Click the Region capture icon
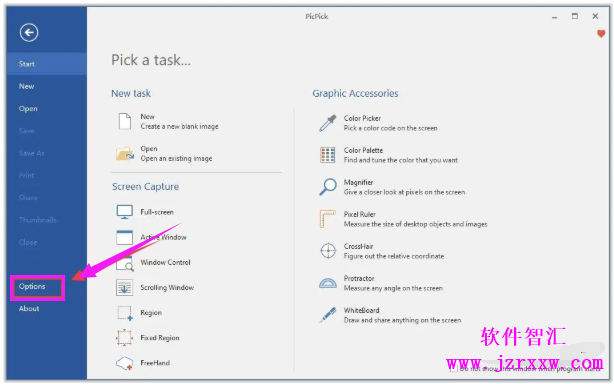Image resolution: width=614 pixels, height=384 pixels. (x=125, y=313)
